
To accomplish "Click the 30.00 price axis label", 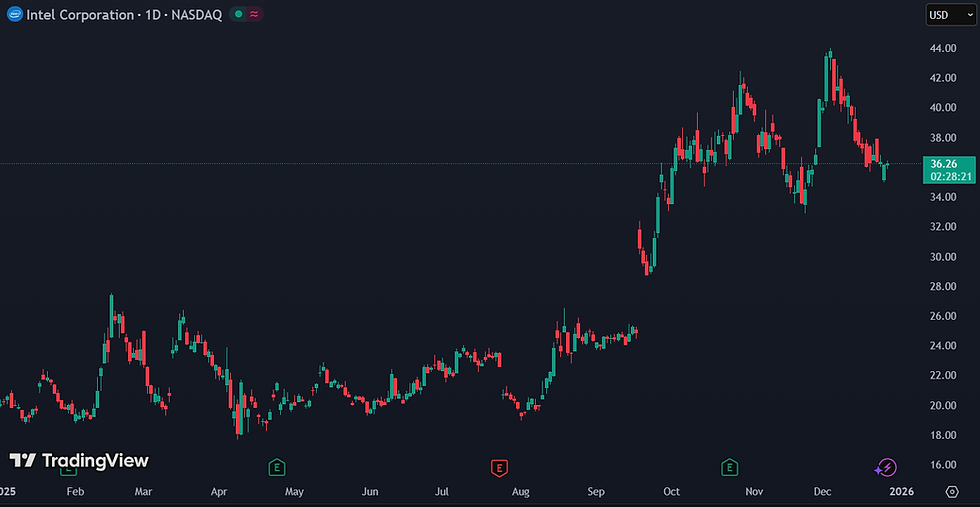I will point(942,257).
